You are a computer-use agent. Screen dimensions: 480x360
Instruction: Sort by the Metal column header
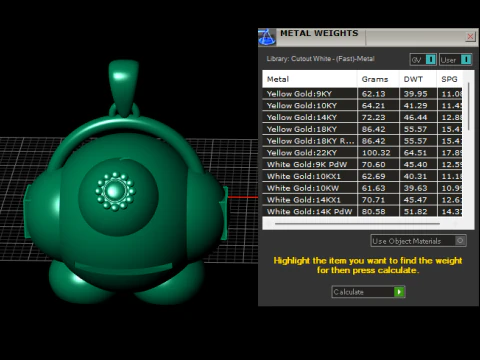click(309, 79)
